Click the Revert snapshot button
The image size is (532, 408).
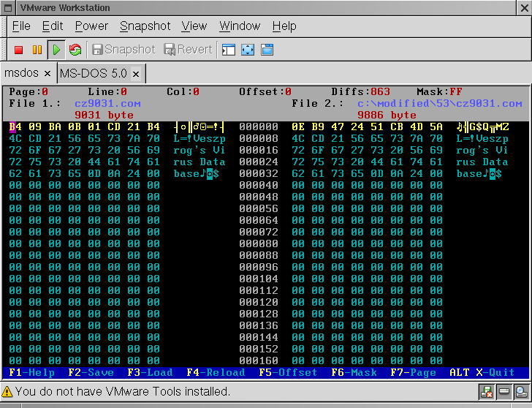click(x=188, y=50)
